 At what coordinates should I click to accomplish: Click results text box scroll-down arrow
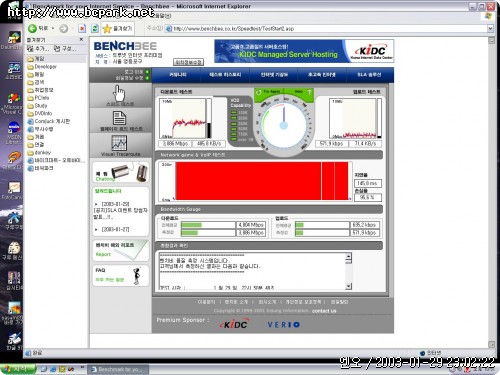[x=348, y=286]
